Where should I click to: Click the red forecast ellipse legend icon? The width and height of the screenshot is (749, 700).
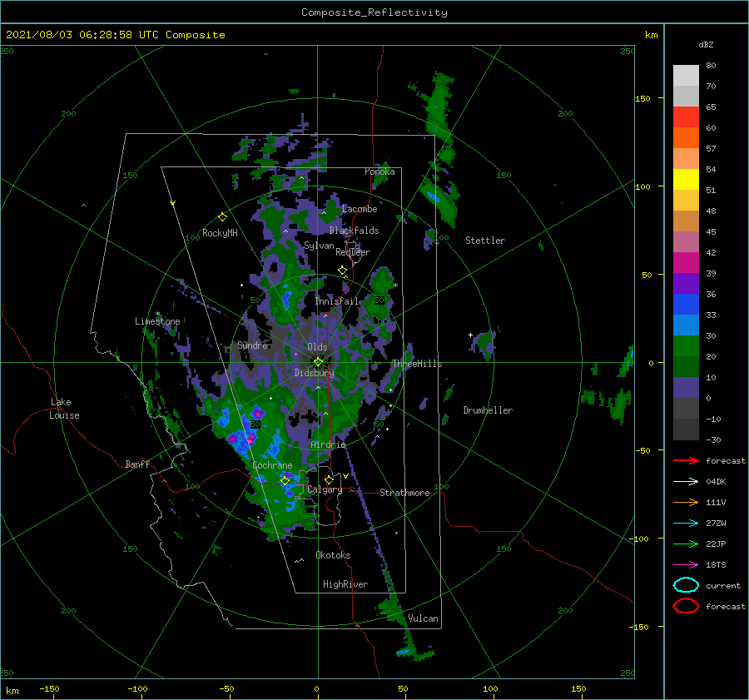click(686, 606)
